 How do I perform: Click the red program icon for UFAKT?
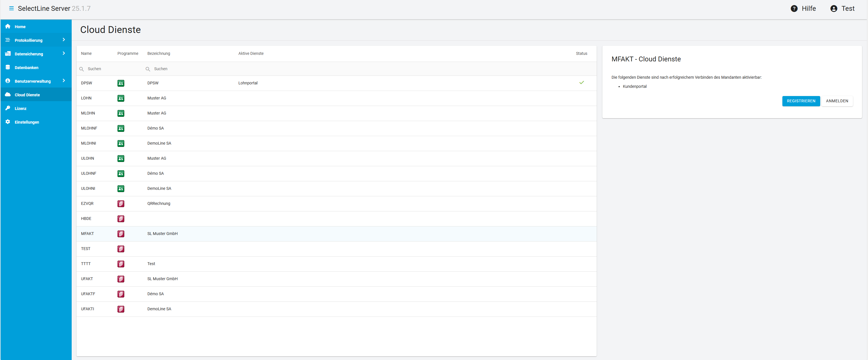(x=121, y=279)
